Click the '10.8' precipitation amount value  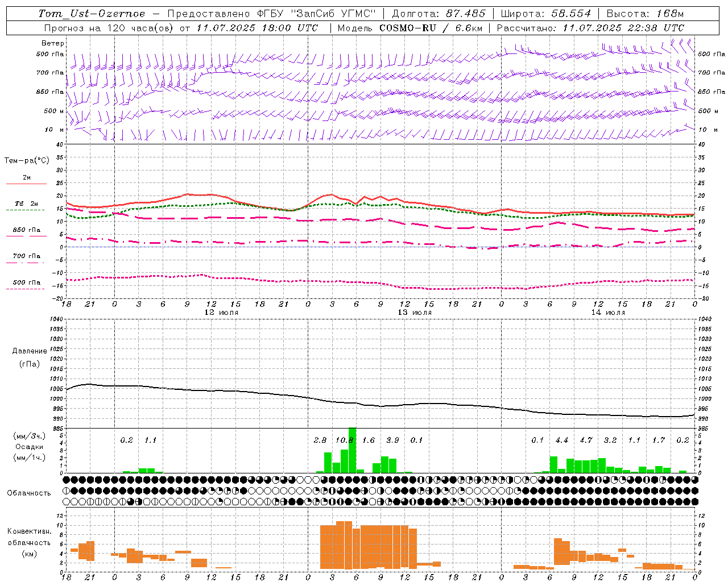click(x=345, y=440)
